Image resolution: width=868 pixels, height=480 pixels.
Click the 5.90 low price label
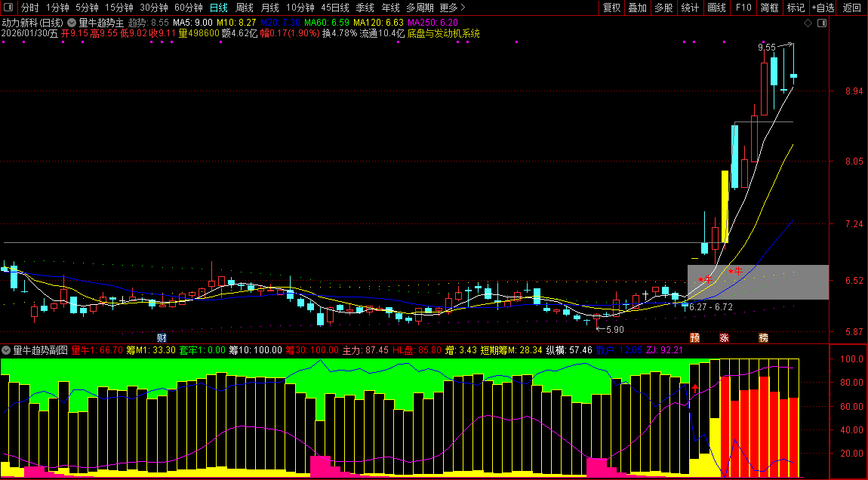pyautogui.click(x=614, y=329)
